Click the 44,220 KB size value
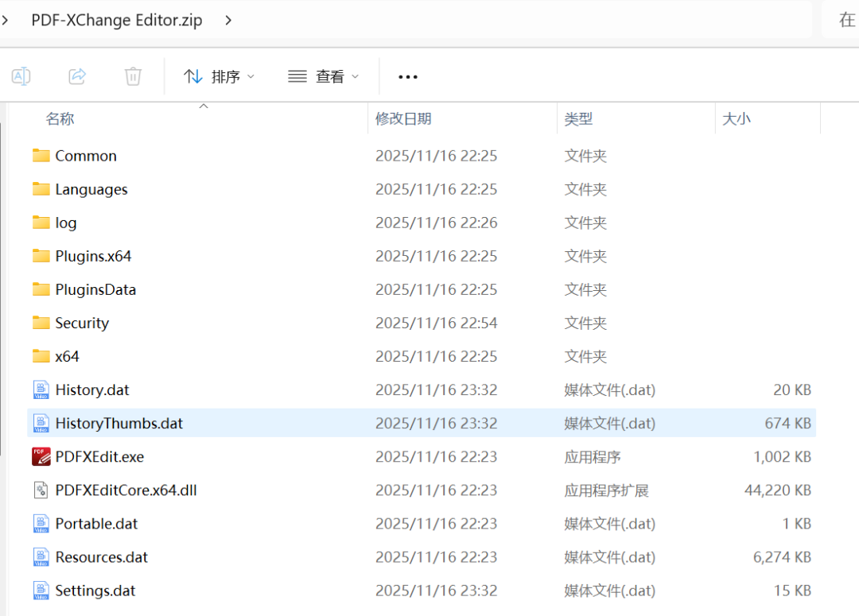The height and width of the screenshot is (616, 859). (x=777, y=490)
